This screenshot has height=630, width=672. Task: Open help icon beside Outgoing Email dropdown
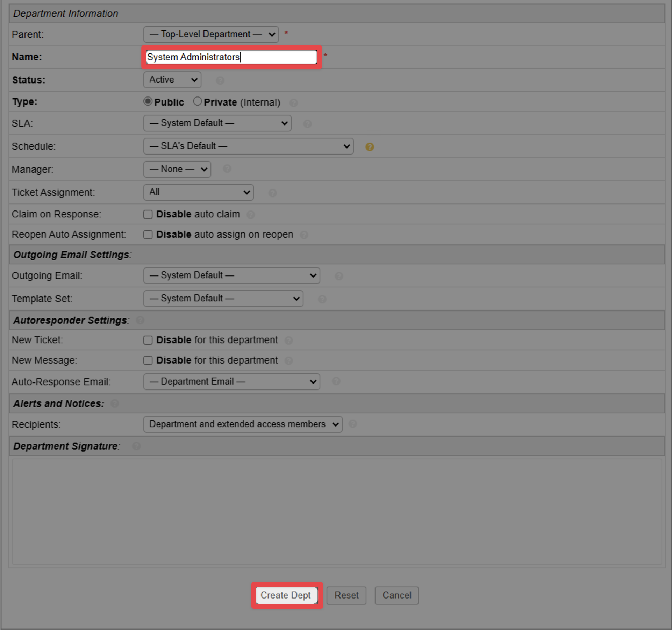tap(338, 276)
